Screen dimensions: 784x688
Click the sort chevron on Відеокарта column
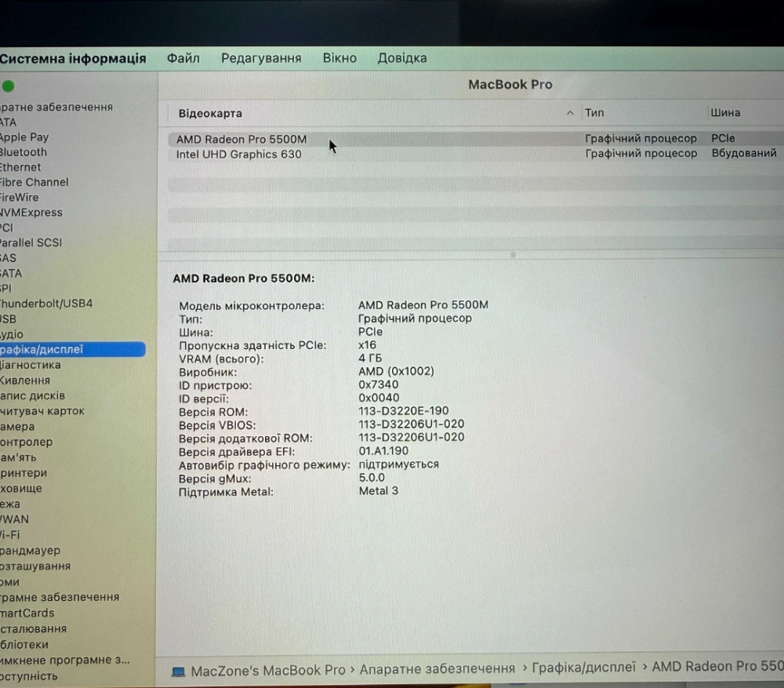[x=569, y=112]
